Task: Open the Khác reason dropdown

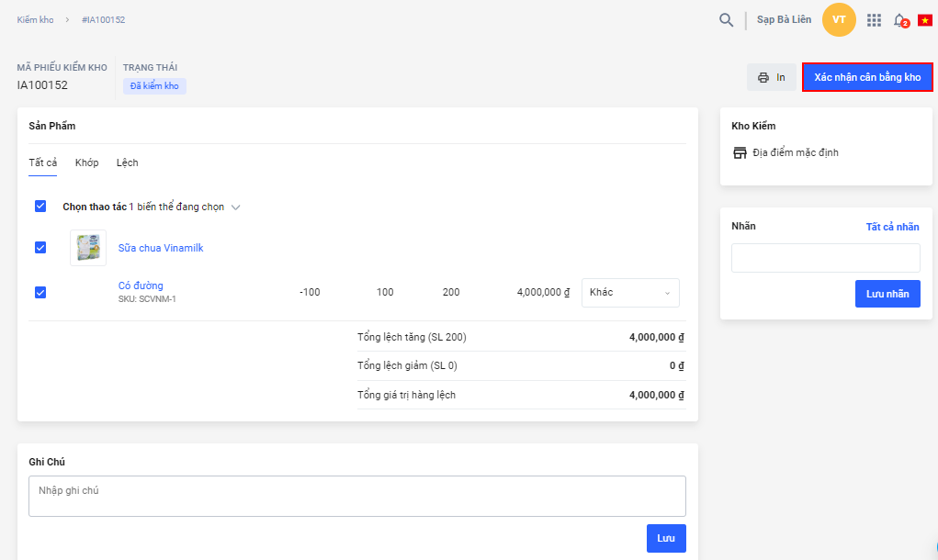Action: [630, 293]
